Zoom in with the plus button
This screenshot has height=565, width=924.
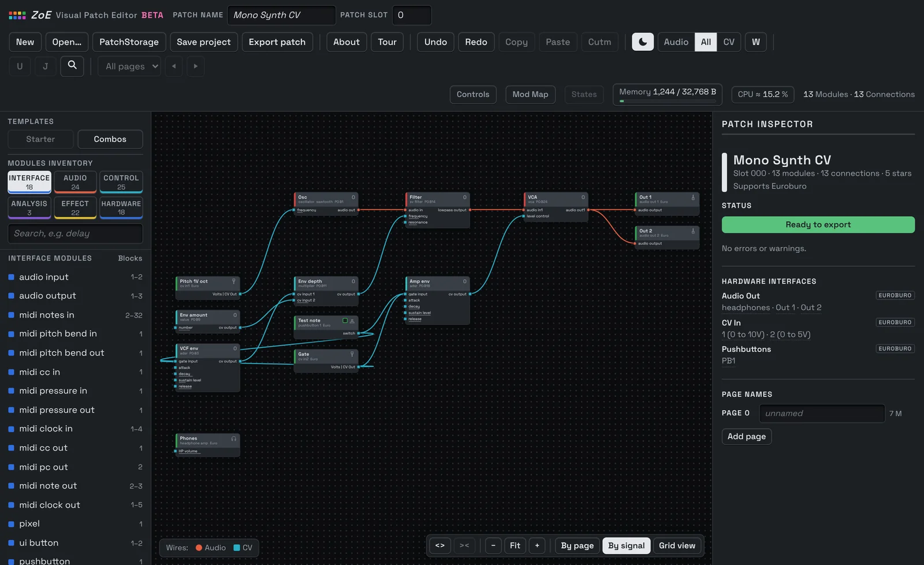pyautogui.click(x=537, y=545)
